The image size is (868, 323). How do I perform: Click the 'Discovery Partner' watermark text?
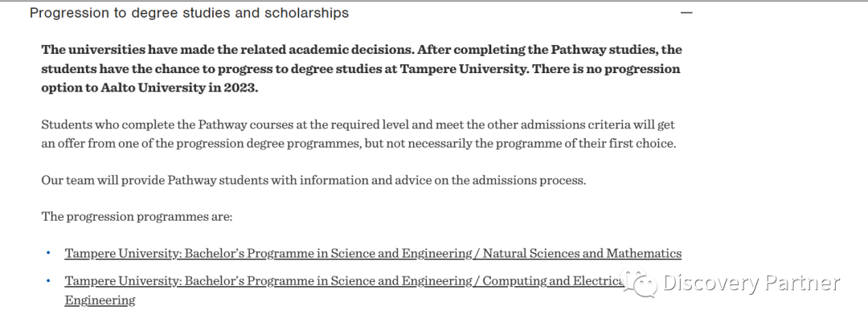click(751, 283)
